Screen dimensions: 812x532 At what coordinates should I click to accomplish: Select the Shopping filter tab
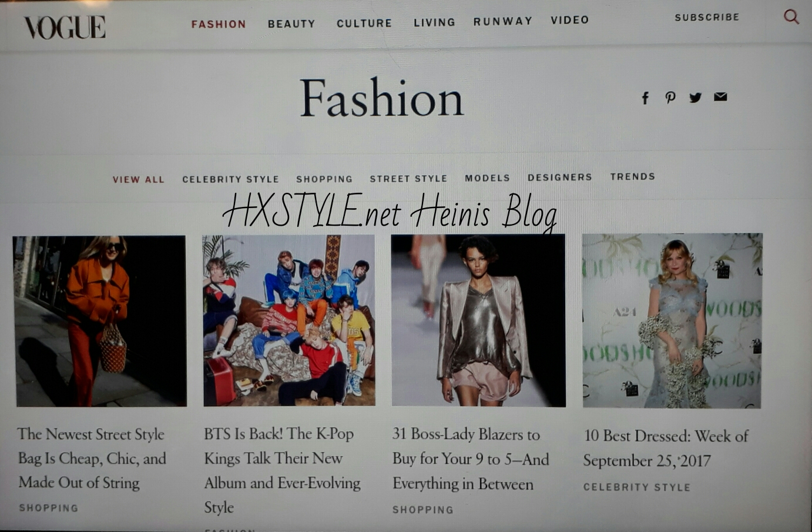tap(324, 179)
